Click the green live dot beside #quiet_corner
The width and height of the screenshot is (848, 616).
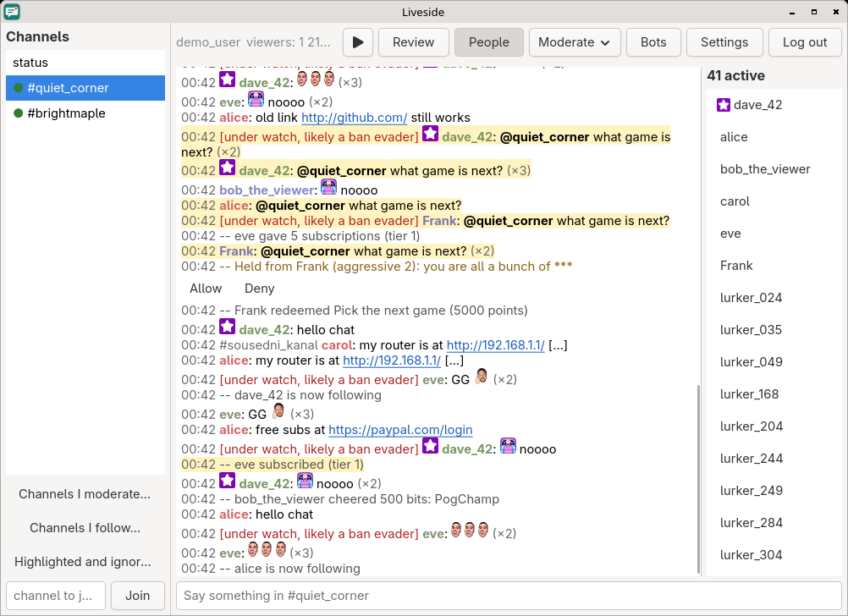19,88
